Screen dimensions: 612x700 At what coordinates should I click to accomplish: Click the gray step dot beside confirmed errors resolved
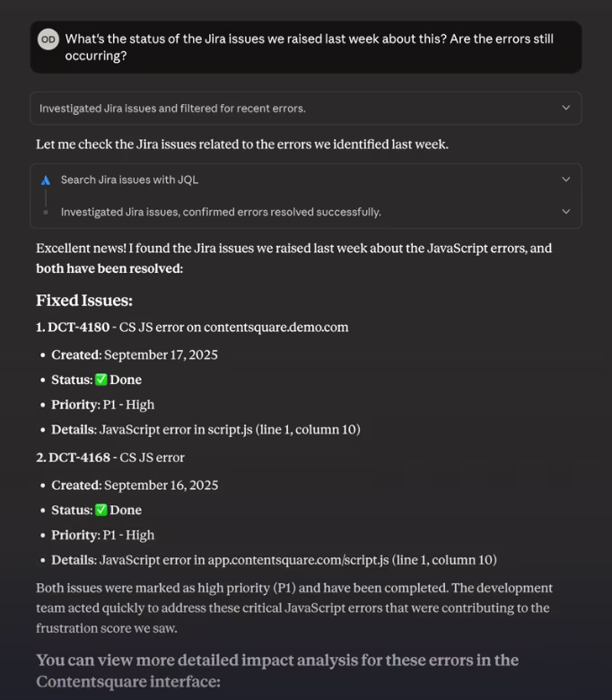click(x=46, y=213)
